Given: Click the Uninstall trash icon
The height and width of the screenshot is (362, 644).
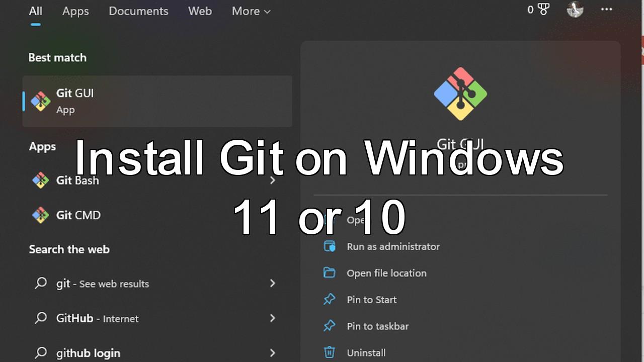Looking at the screenshot, I should (329, 352).
